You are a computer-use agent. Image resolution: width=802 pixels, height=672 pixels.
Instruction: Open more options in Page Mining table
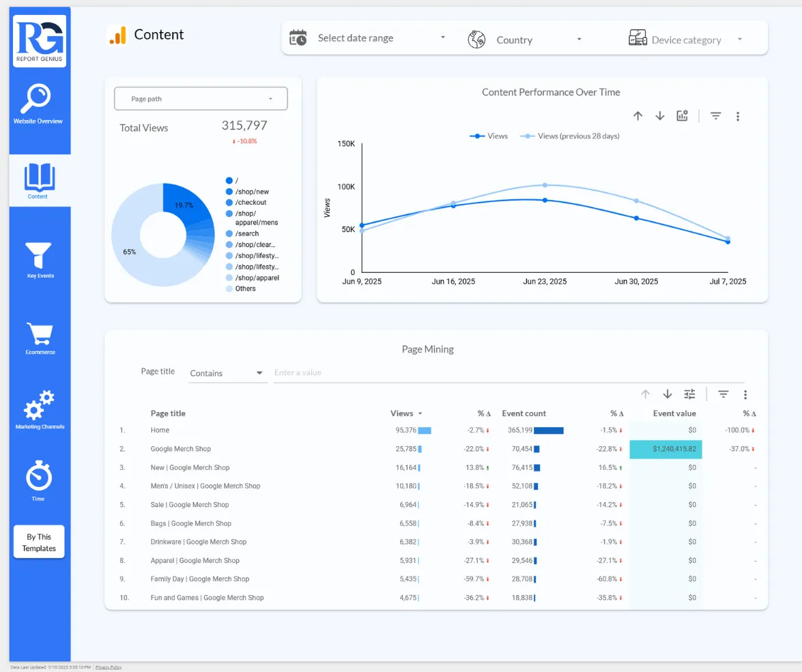click(x=745, y=395)
